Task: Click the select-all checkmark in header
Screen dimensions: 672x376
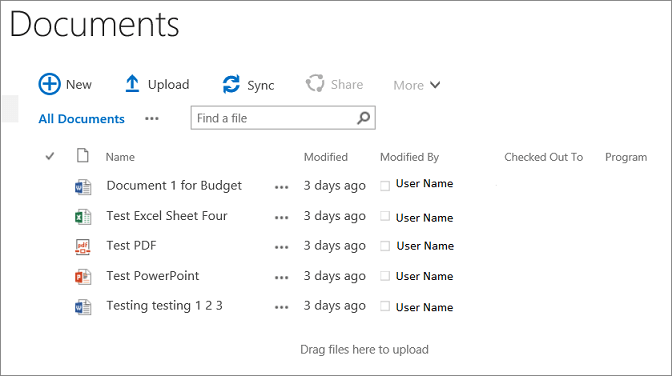Action: pyautogui.click(x=50, y=156)
